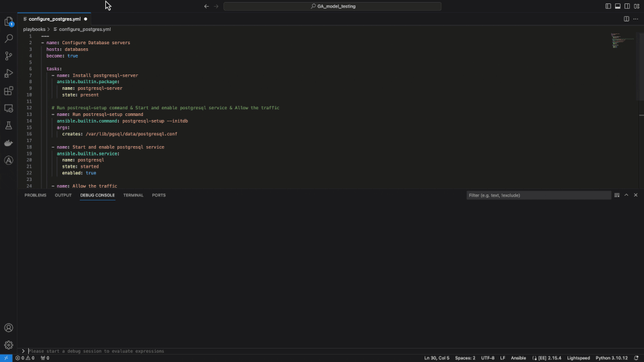Screen dimensions: 644x362
Task: Switch to the TERMINAL panel tab
Action: [x=133, y=195]
